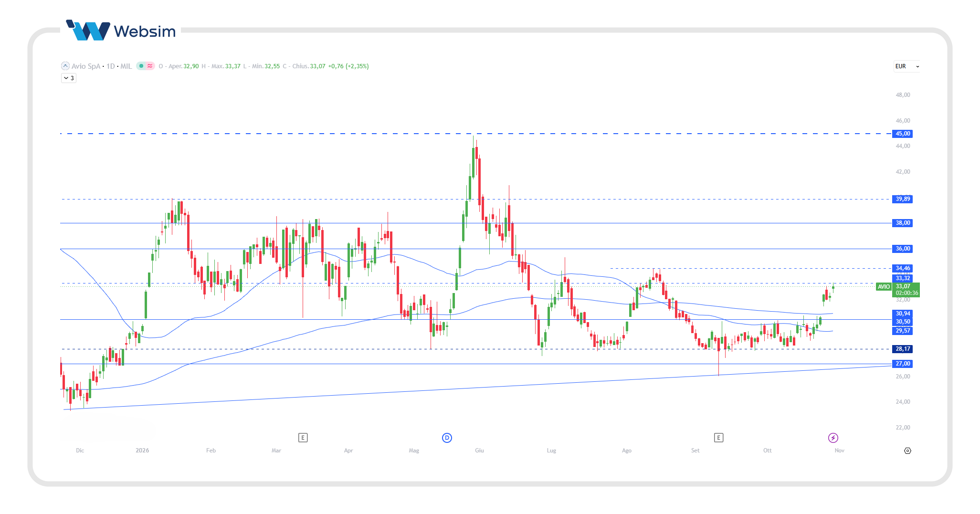Click the purple lightning event marker near Nov
Viewport: 980px width, 514px height.
tap(833, 438)
